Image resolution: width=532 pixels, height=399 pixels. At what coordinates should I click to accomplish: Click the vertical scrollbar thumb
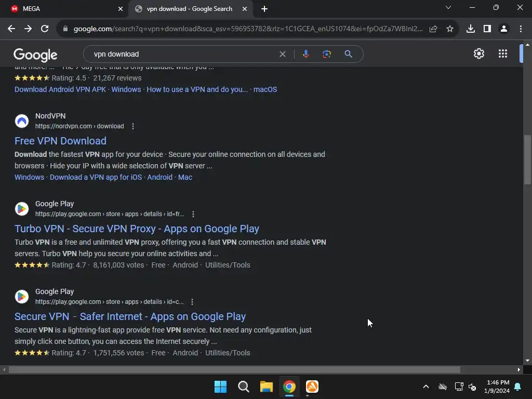pos(527,159)
